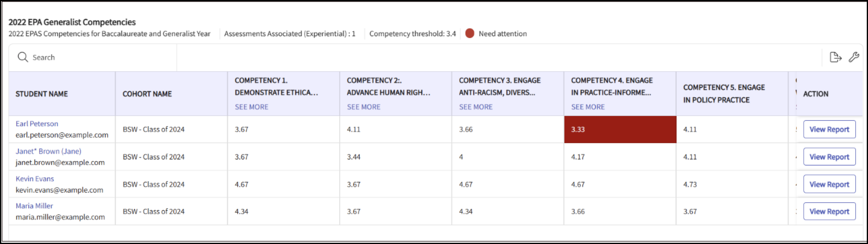The image size is (868, 244).
Task: Open the wrench settings icon
Action: tap(854, 57)
